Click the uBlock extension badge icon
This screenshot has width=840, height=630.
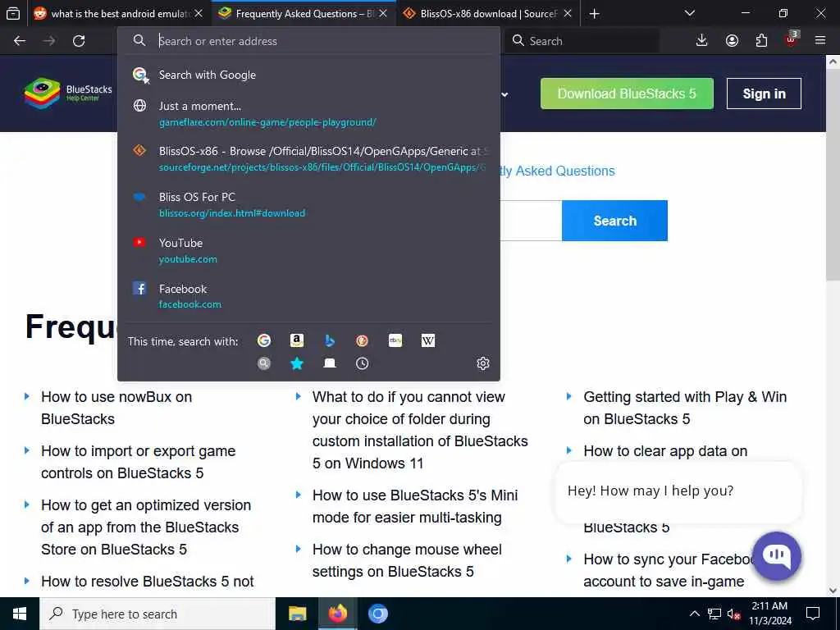pyautogui.click(x=792, y=39)
